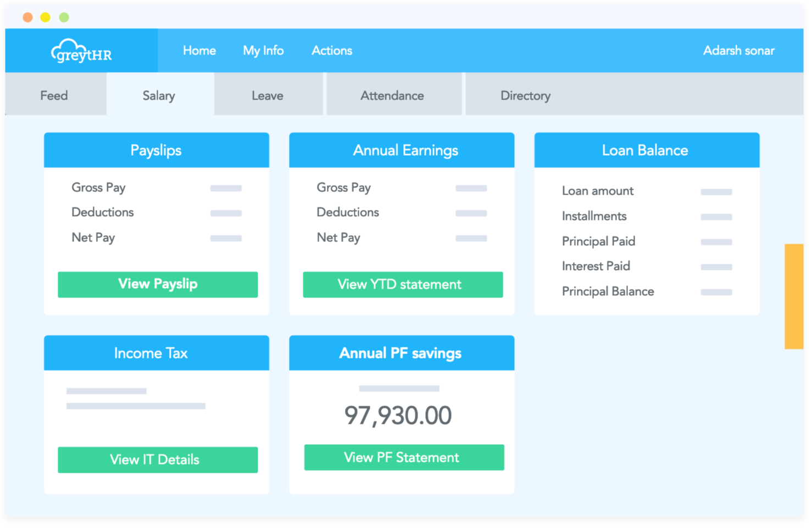Switch to the Attendance tab
Screen dimensions: 812x531
(x=392, y=95)
